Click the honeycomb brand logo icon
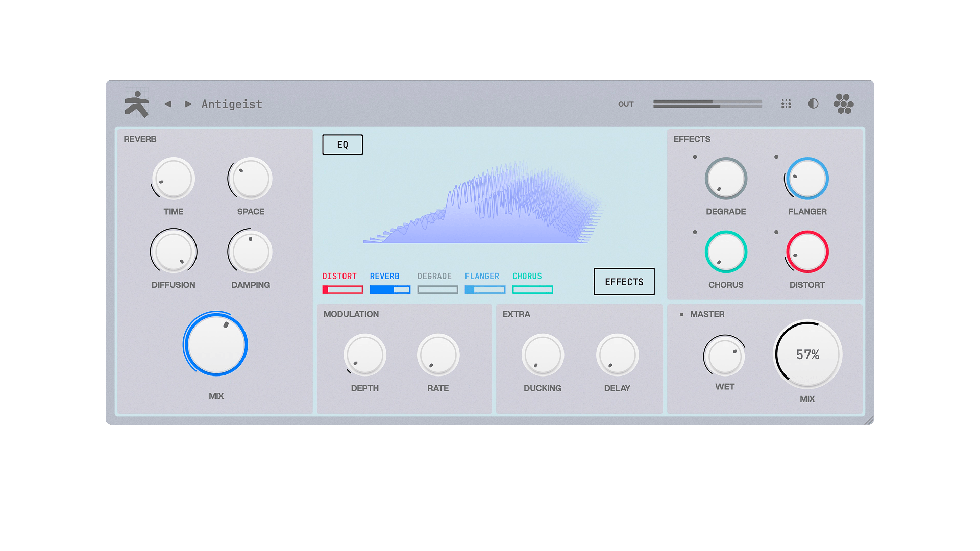Screen dimensions: 980x551 click(843, 104)
